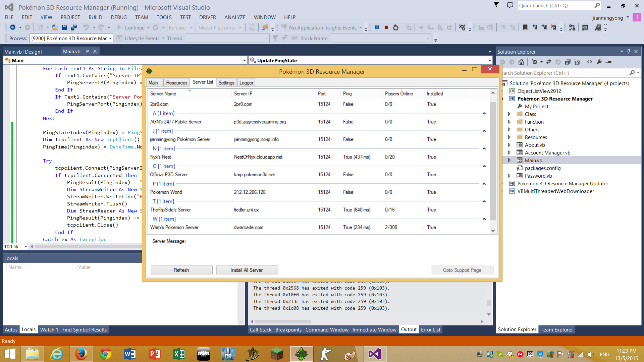The width and height of the screenshot is (644, 362).
Task: Open Google Chrome from the taskbar
Action: click(105, 354)
